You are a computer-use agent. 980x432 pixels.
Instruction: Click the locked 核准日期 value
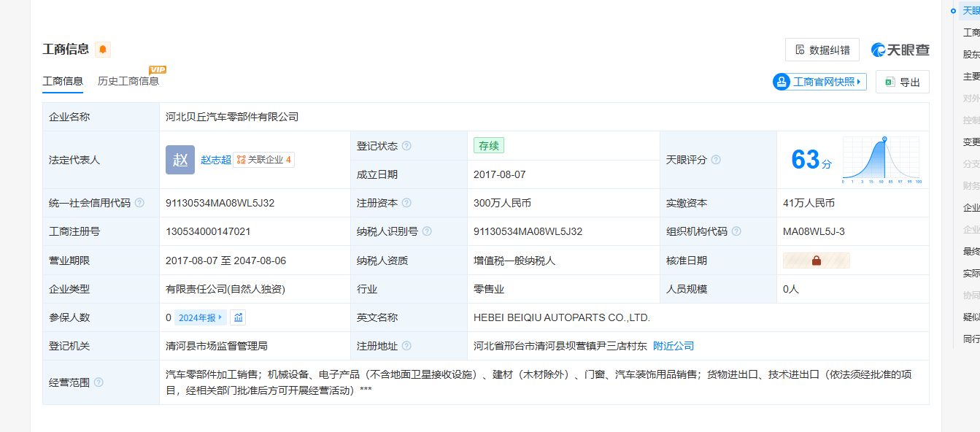click(x=816, y=261)
